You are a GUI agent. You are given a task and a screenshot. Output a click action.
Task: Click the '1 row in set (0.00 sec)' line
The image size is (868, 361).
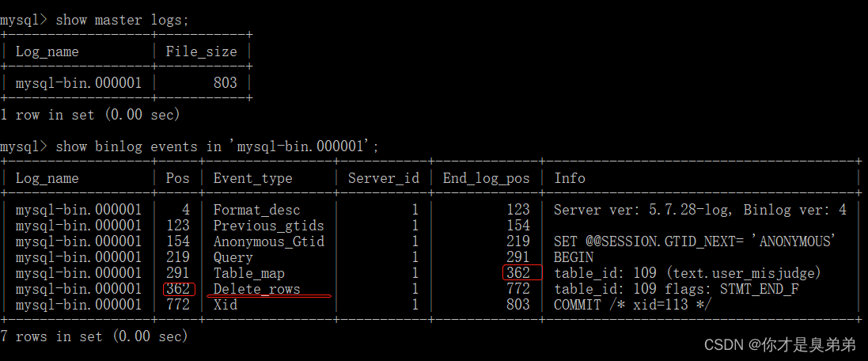click(x=90, y=115)
